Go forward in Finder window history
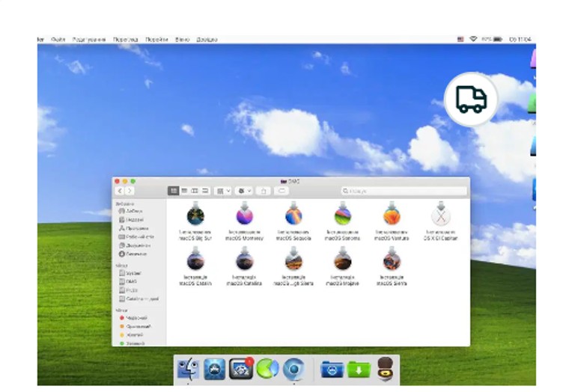The width and height of the screenshot is (575, 392). [x=130, y=191]
